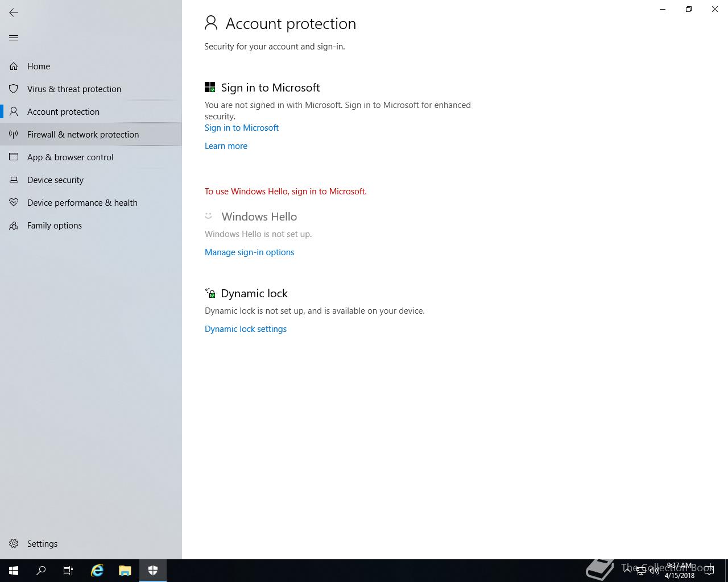Open Device performance & health page
This screenshot has width=728, height=582.
click(x=91, y=203)
